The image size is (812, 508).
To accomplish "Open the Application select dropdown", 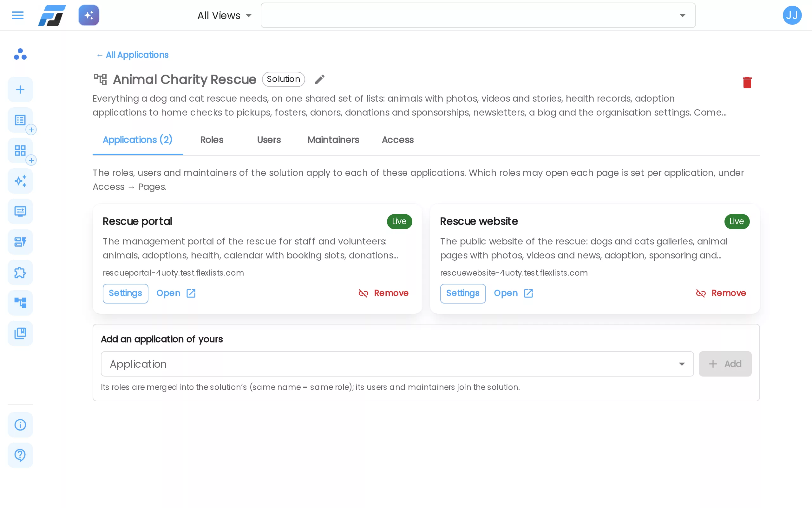I will coord(397,364).
